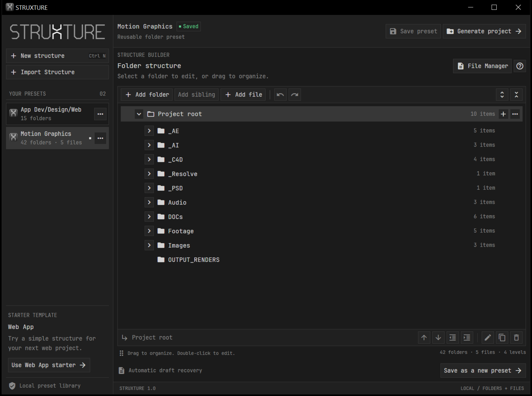Expand the DOCs folder
Image resolution: width=532 pixels, height=396 pixels.
(149, 217)
